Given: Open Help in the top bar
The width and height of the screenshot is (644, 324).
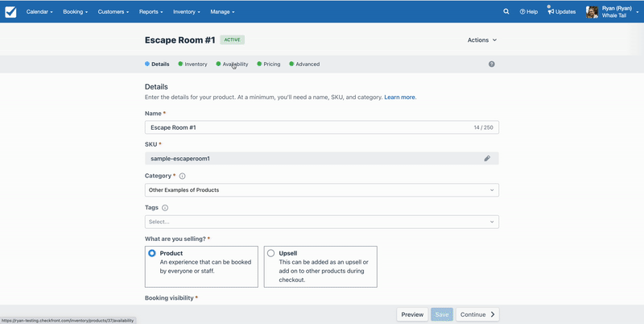Looking at the screenshot, I should 529,12.
